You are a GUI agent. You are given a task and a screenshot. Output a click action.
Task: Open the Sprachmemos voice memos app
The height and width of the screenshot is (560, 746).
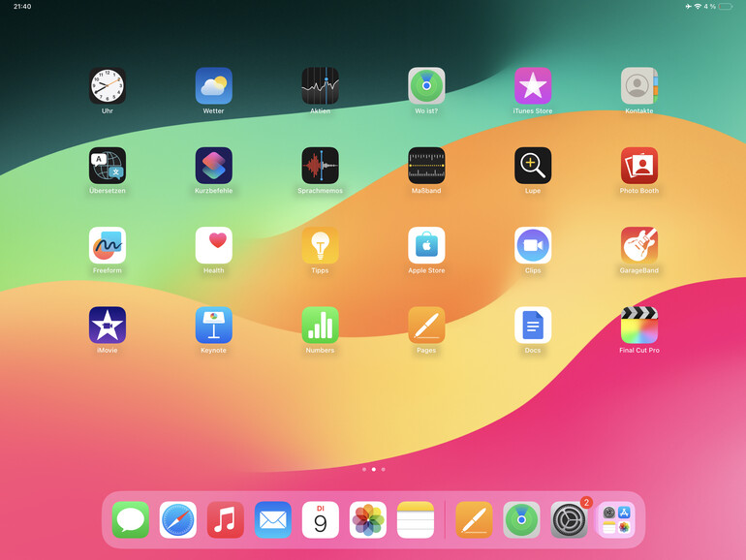point(320,165)
